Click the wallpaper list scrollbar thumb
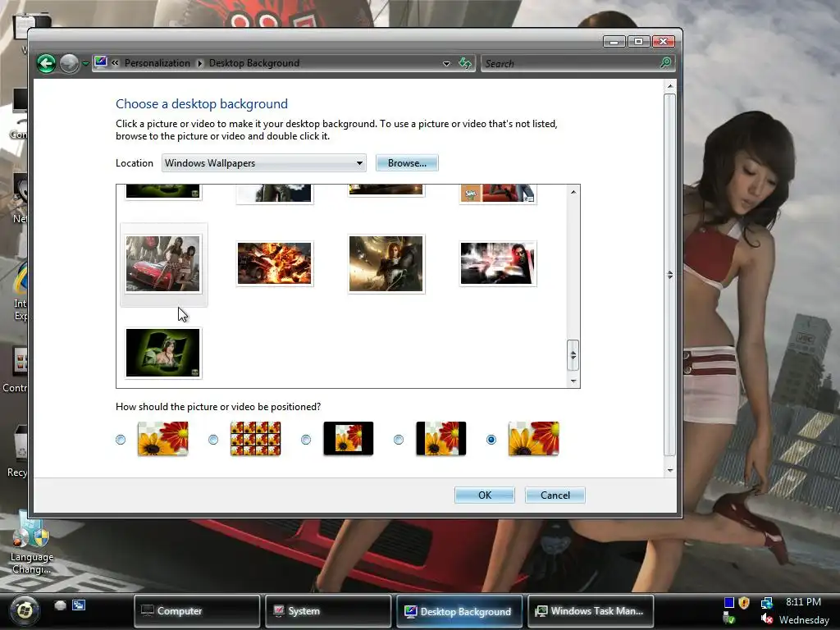 click(573, 354)
